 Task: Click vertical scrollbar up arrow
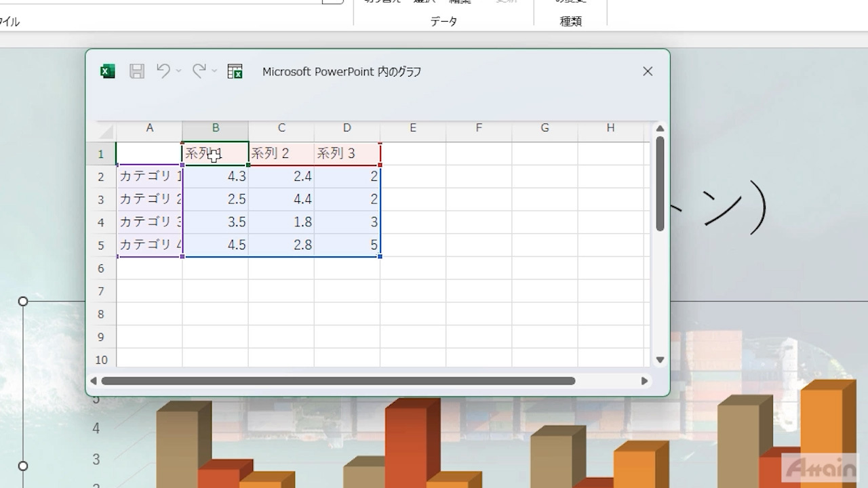click(660, 129)
